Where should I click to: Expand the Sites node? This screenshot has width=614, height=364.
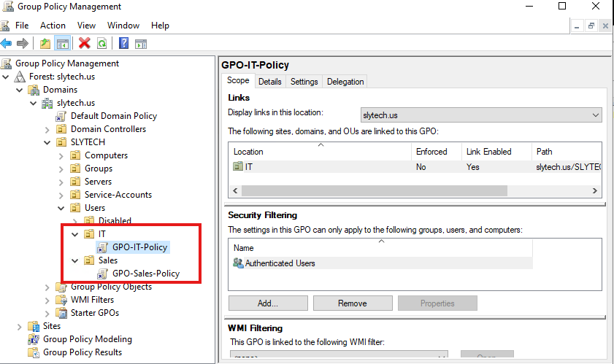[20, 326]
